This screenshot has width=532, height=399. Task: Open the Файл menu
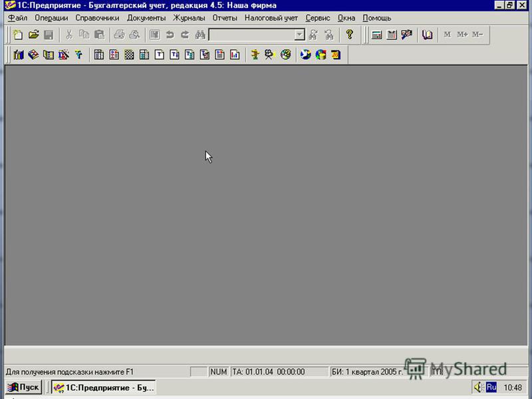[x=18, y=18]
